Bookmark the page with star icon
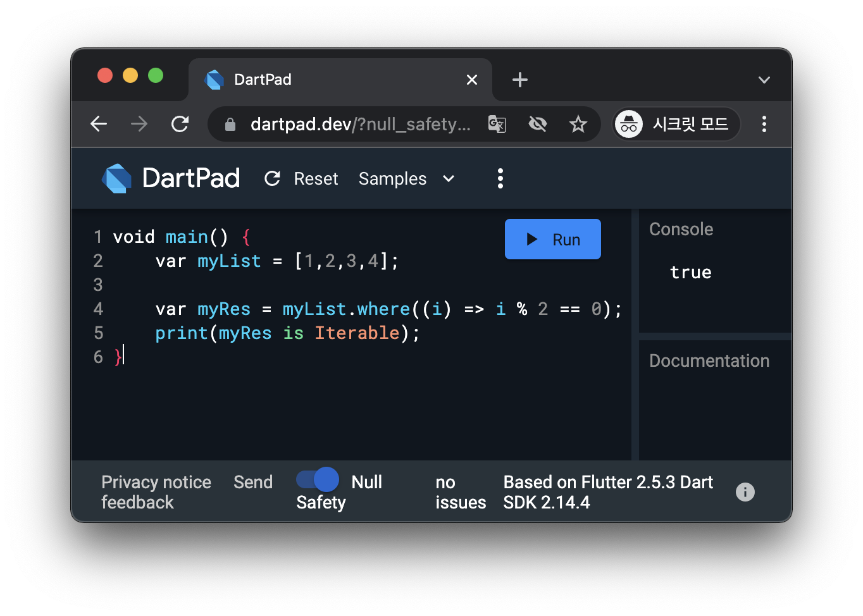Image resolution: width=863 pixels, height=616 pixels. [578, 124]
